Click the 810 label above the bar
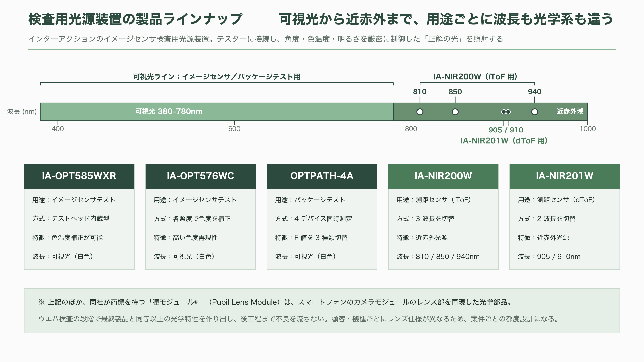Image resolution: width=644 pixels, height=362 pixels. tap(420, 92)
